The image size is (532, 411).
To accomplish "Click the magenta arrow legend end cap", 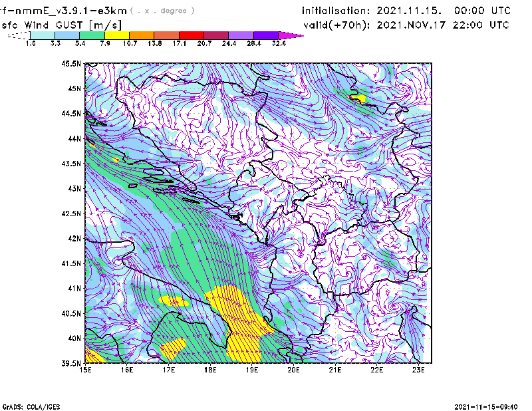I will 291,35.
